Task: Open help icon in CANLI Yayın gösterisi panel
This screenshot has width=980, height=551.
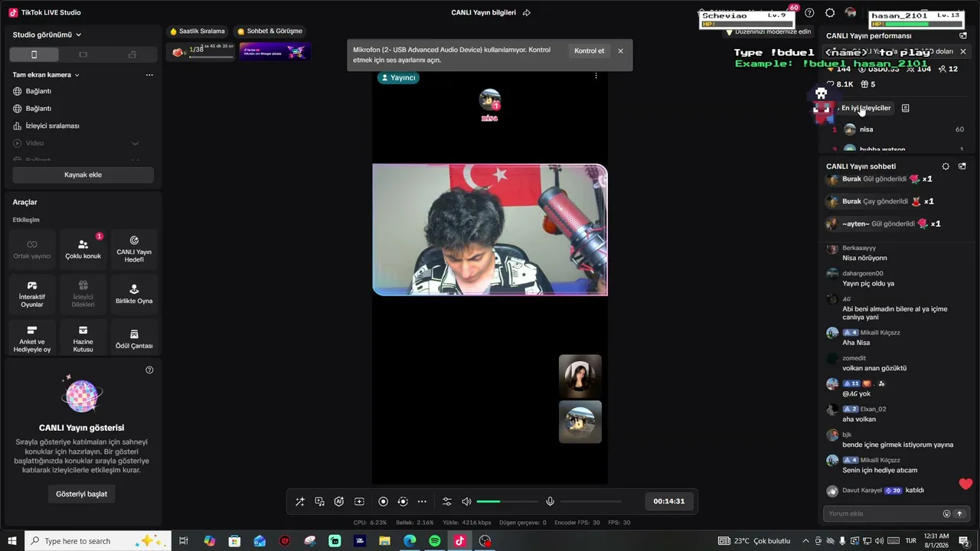Action: click(x=149, y=370)
